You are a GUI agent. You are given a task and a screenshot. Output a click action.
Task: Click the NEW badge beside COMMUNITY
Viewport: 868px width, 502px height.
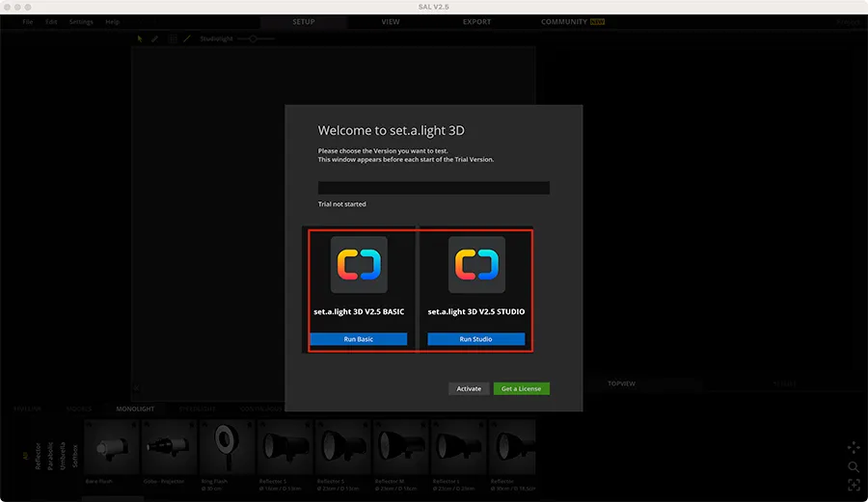click(597, 22)
